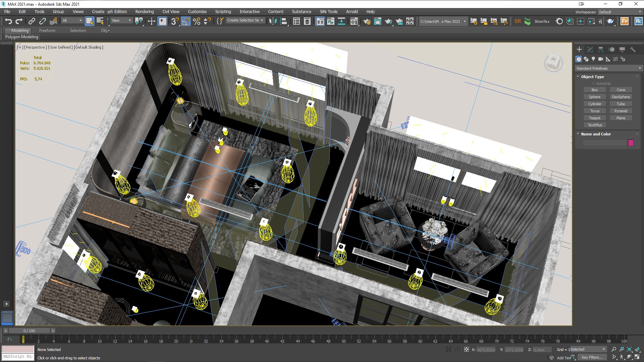Open the selection filter All dropdown
Image resolution: width=644 pixels, height=362 pixels.
click(x=72, y=21)
